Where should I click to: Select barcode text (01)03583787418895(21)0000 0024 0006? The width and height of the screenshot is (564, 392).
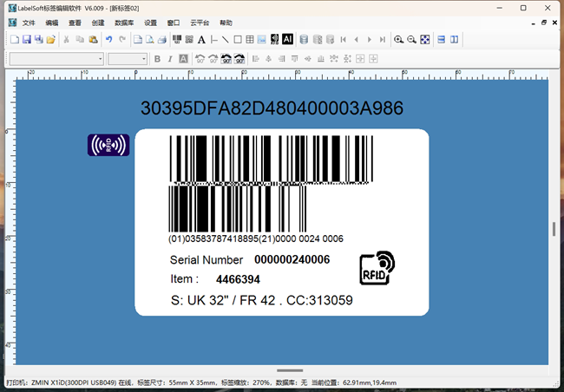[256, 238]
